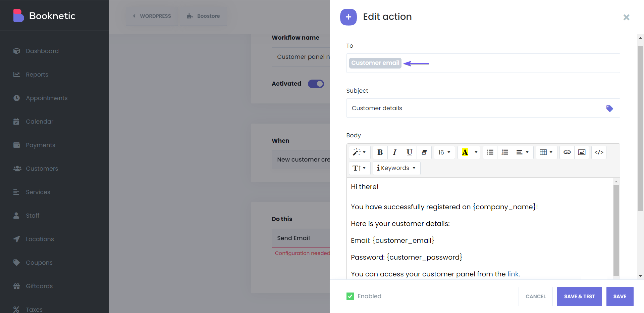
Task: Insert an unordered bullet list
Action: click(490, 152)
